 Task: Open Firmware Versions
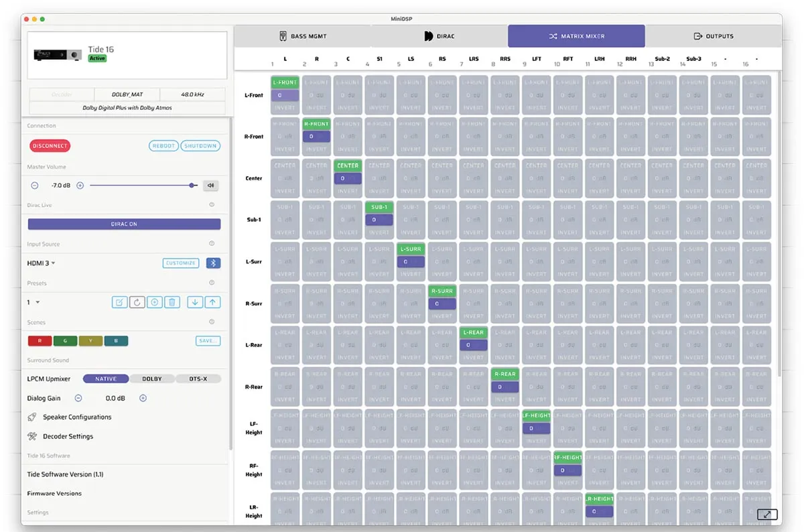(54, 493)
